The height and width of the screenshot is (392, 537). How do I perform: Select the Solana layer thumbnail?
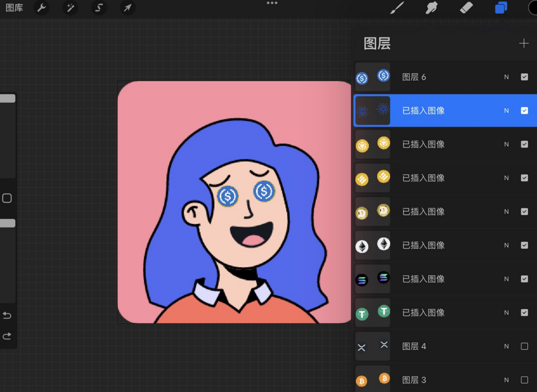(x=373, y=279)
